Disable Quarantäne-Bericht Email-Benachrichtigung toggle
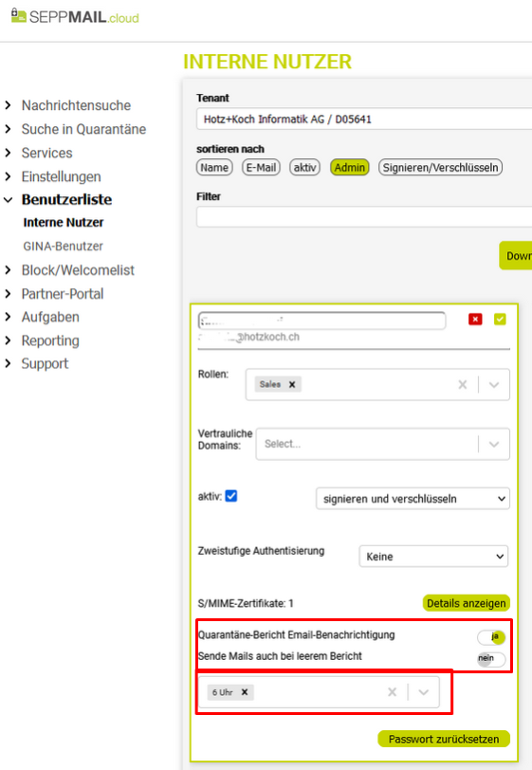The height and width of the screenshot is (770, 532). click(491, 637)
